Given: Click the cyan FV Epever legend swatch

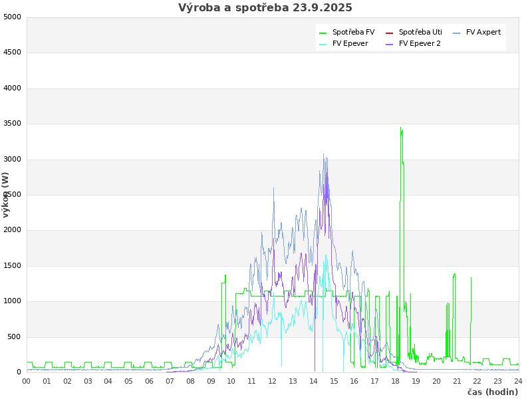Looking at the screenshot, I should click(x=323, y=45).
